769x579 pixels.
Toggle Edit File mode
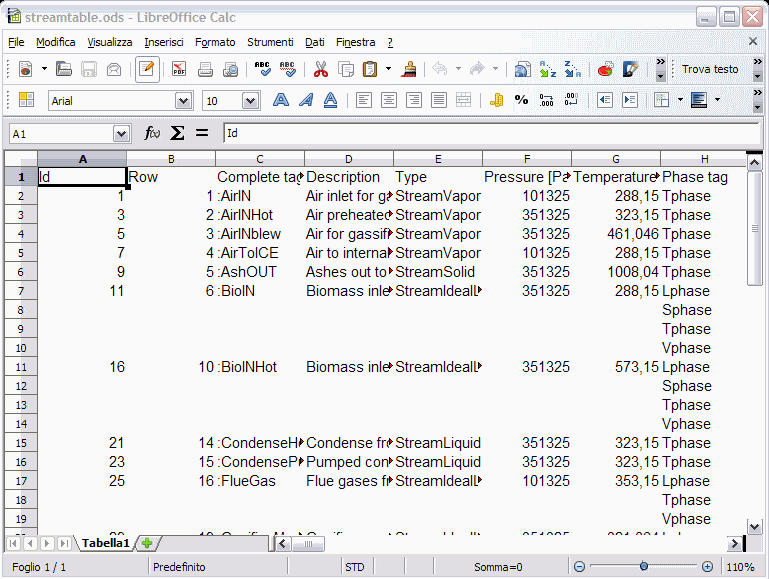coord(147,69)
